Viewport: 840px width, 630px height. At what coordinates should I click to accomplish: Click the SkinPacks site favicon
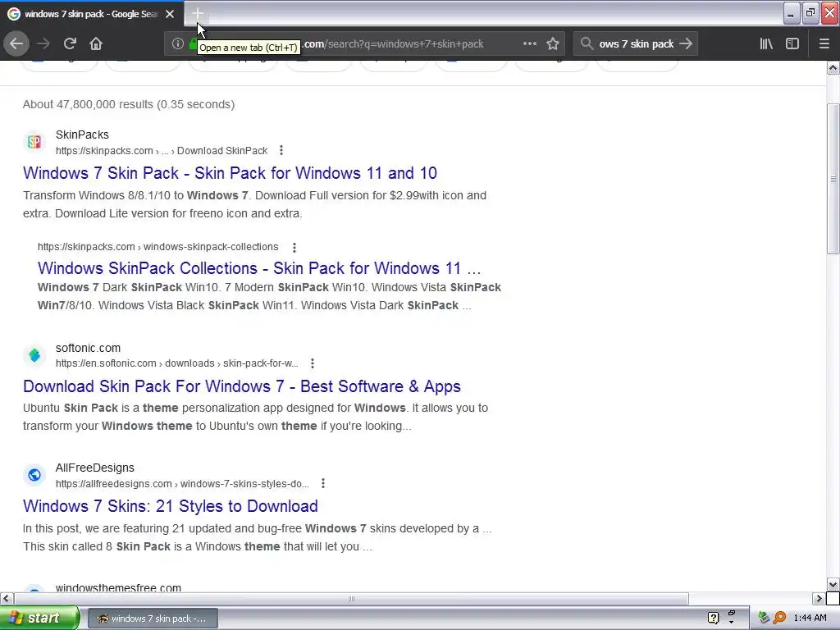34,142
